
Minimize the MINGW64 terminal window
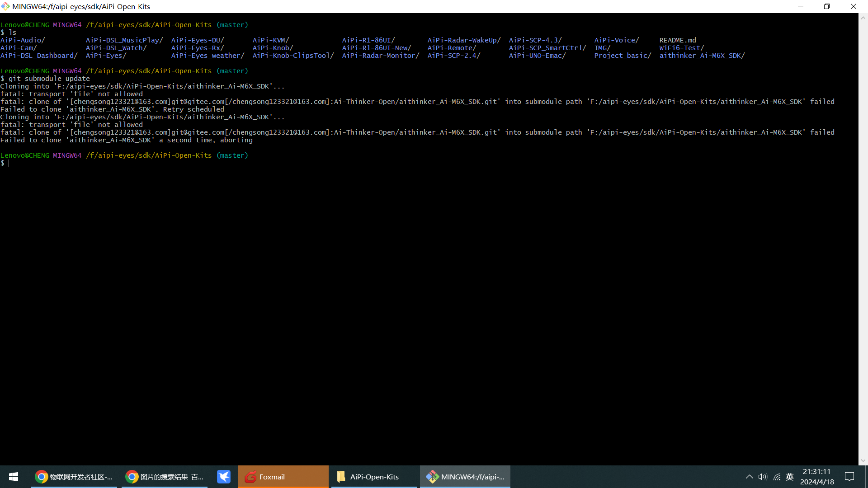point(801,6)
